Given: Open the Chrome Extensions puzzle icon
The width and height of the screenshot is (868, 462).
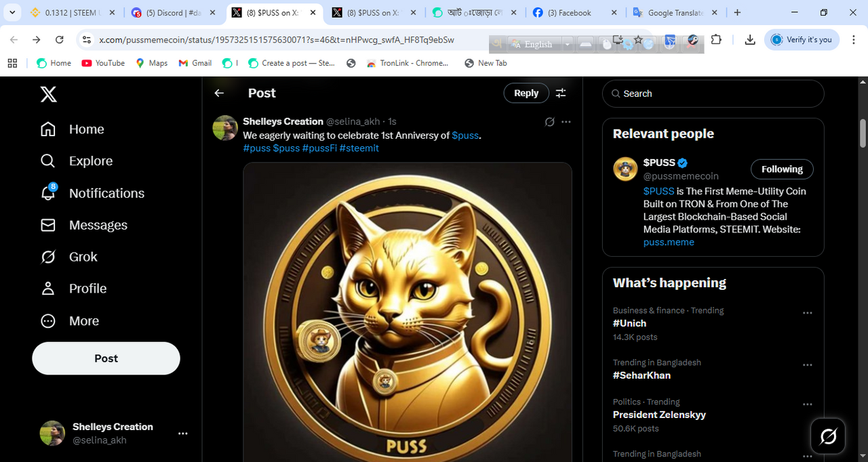Looking at the screenshot, I should pos(716,40).
